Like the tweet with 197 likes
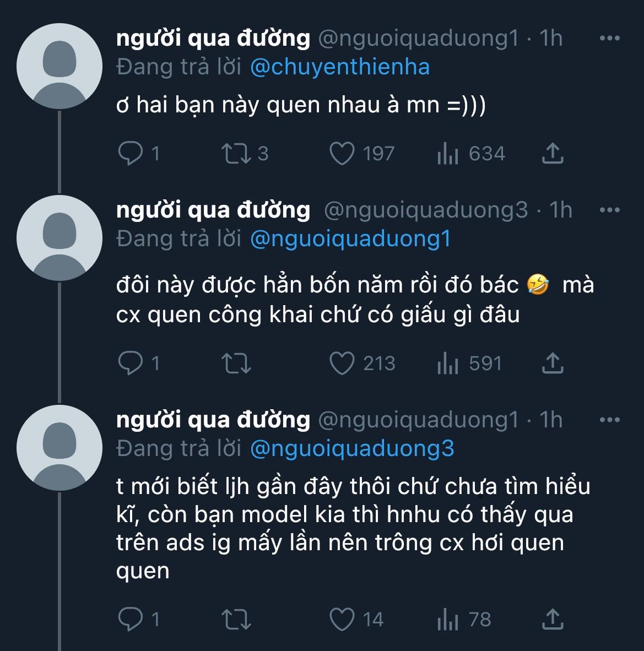The image size is (644, 651). click(x=342, y=153)
